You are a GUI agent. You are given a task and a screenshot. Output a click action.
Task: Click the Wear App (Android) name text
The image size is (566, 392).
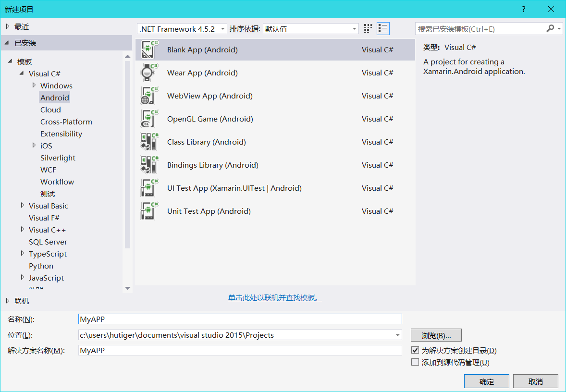click(x=202, y=73)
